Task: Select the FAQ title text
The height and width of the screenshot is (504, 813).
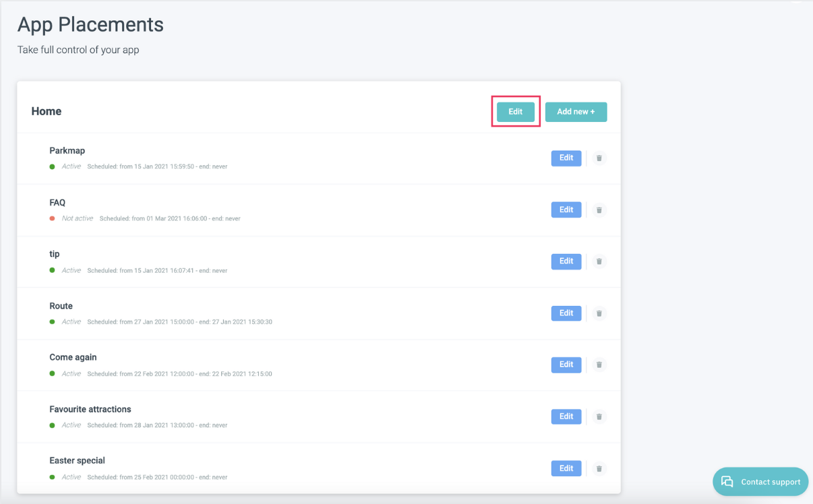Action: (57, 203)
